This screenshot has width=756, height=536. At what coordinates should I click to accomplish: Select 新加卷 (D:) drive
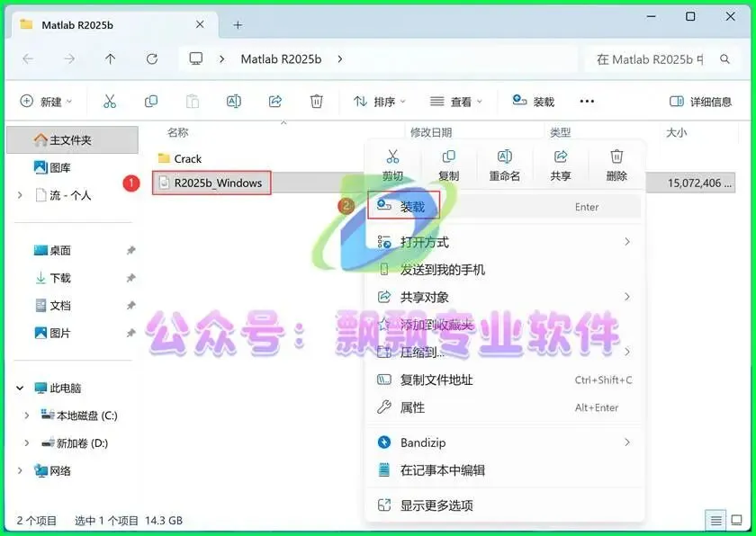pyautogui.click(x=76, y=443)
